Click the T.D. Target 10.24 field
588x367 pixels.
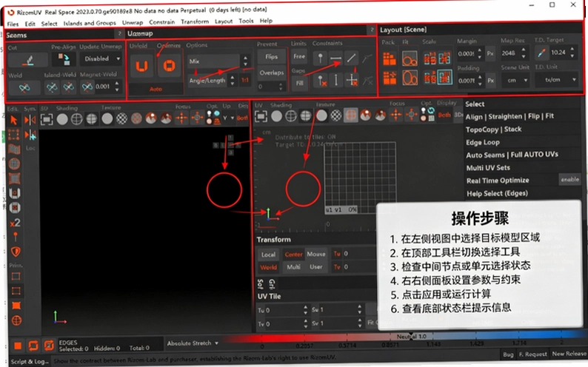click(559, 53)
